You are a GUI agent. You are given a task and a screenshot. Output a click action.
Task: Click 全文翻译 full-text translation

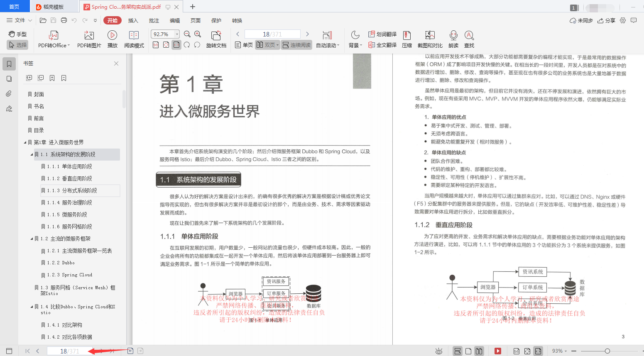(x=382, y=45)
